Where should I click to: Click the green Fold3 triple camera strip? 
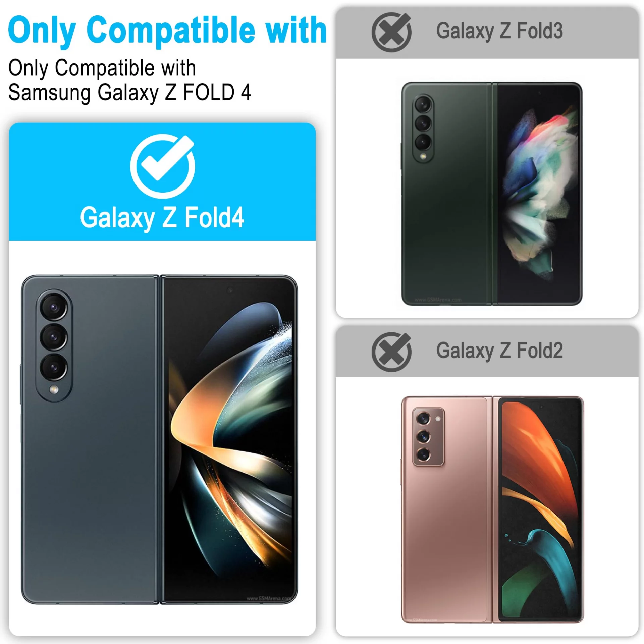[x=423, y=128]
